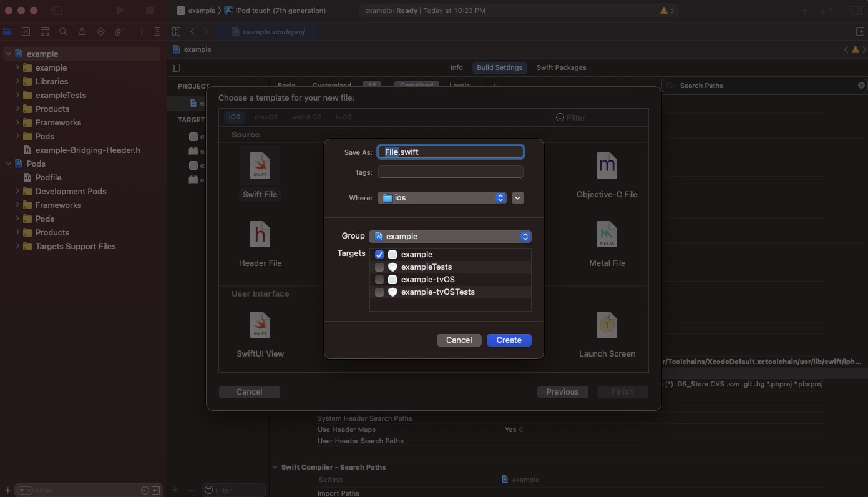Click the Save As file name field
Viewport: 868px width, 497px height.
pyautogui.click(x=451, y=152)
